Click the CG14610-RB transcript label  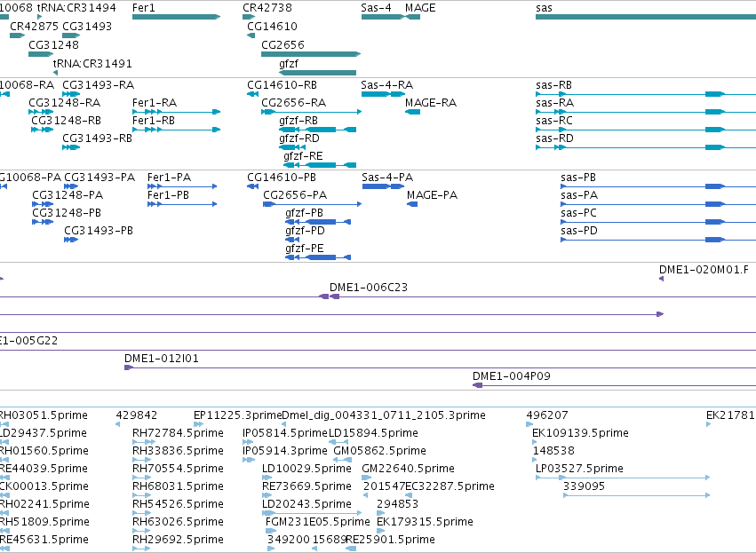pyautogui.click(x=282, y=85)
